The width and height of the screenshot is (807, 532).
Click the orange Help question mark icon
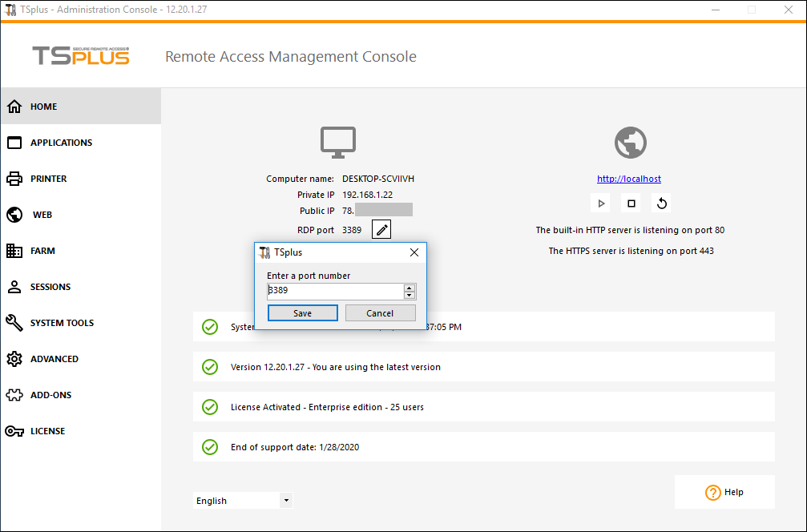coord(712,493)
